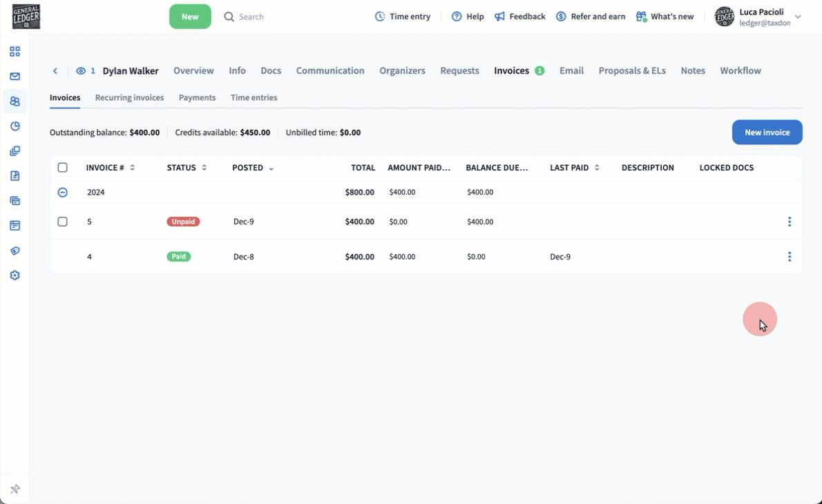Click the pin icon at sidebar bottom
This screenshot has height=504, width=822.
(x=15, y=490)
